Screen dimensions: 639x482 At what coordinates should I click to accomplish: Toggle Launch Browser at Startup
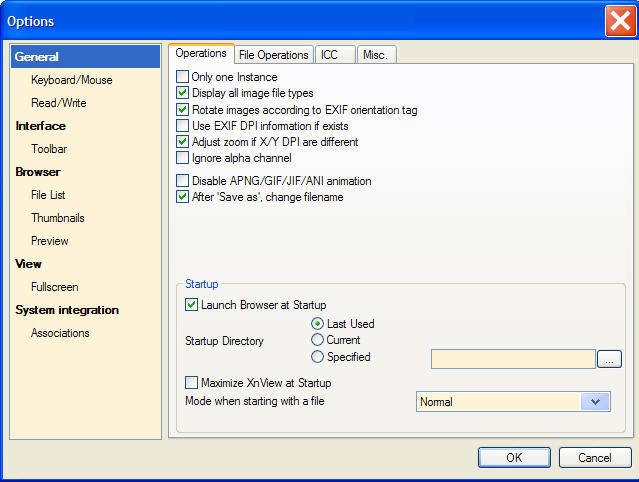click(191, 305)
